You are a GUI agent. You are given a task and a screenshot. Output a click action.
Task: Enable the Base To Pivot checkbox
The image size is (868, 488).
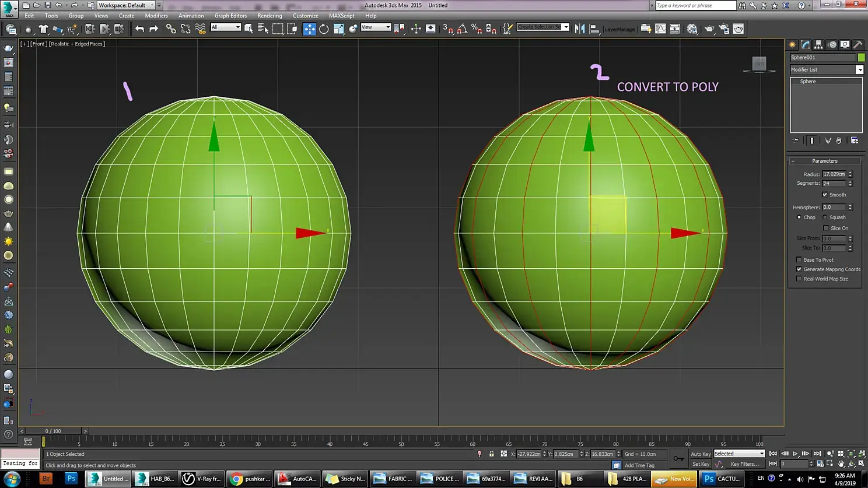coord(799,260)
